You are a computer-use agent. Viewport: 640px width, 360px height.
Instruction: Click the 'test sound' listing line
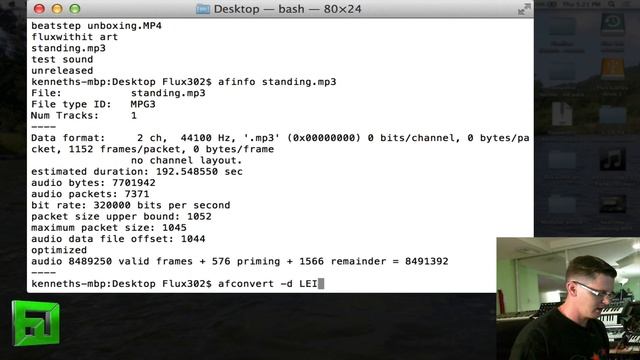point(62,59)
